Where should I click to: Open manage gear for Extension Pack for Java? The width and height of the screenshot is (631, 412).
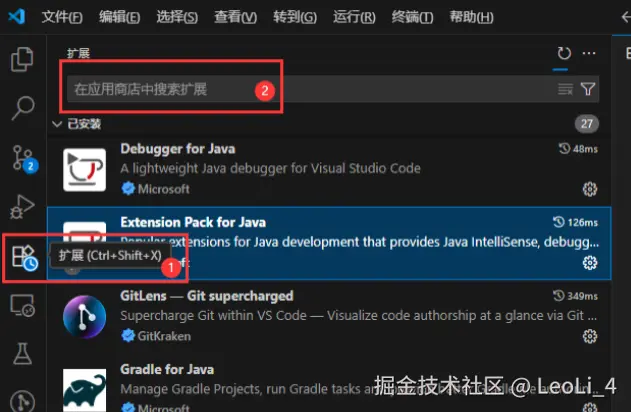coord(590,263)
